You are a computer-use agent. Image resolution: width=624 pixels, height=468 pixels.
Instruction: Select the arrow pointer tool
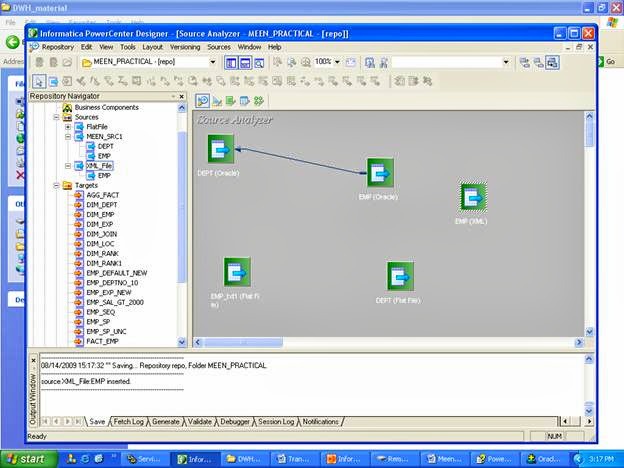coord(39,81)
